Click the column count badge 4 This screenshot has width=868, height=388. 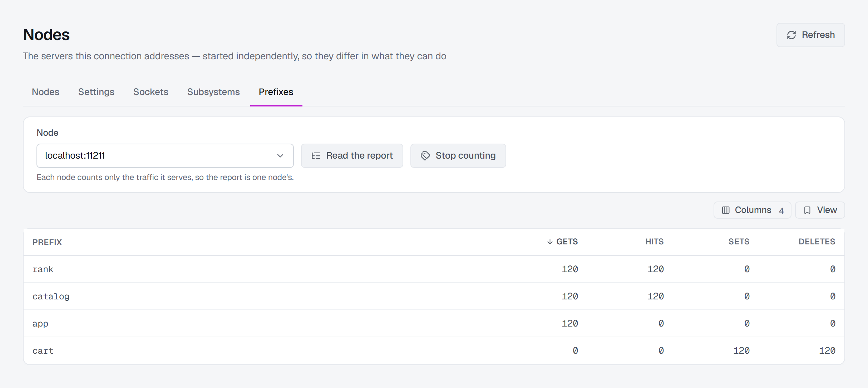point(781,210)
